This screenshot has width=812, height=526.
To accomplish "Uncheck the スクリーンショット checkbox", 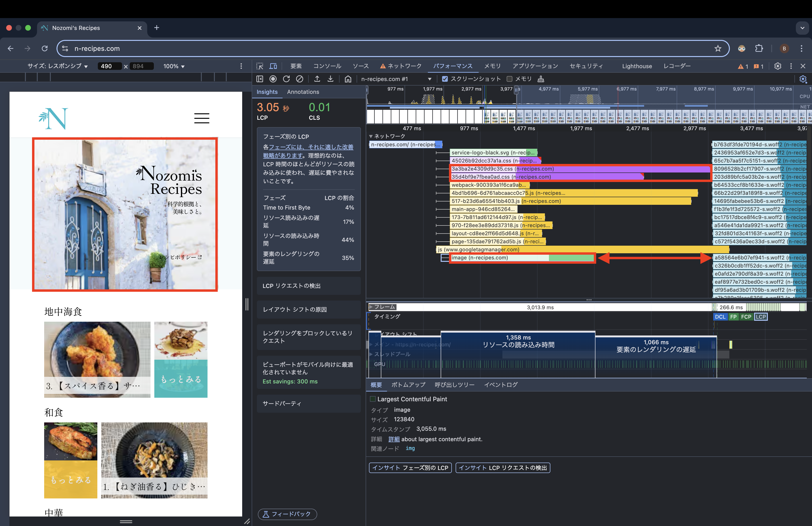I will (444, 79).
